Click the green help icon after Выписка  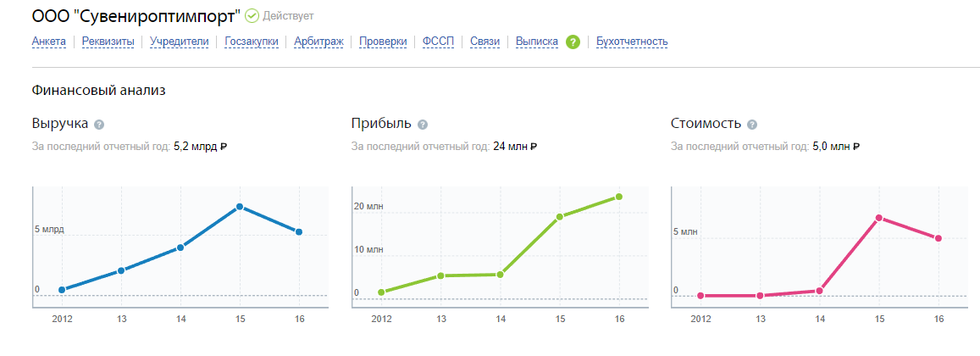point(573,42)
